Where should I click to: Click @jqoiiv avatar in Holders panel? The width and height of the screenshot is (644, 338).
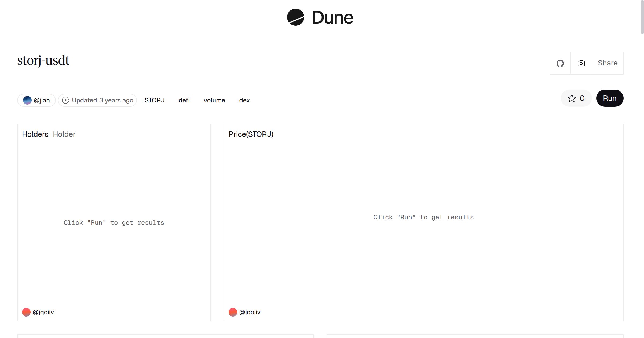click(x=26, y=312)
